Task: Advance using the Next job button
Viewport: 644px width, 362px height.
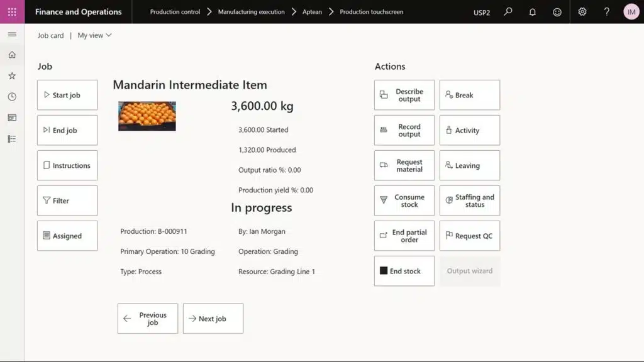Action: (x=212, y=318)
